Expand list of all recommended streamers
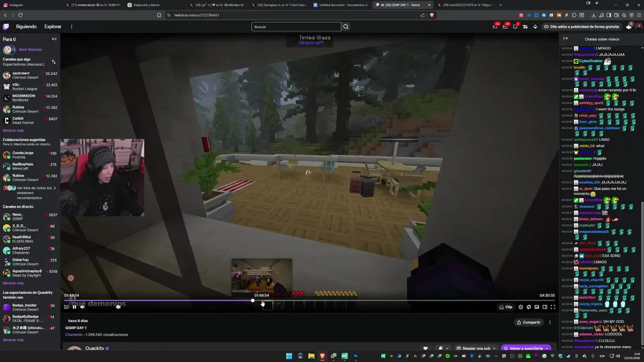The image size is (644, 362). 30,193
